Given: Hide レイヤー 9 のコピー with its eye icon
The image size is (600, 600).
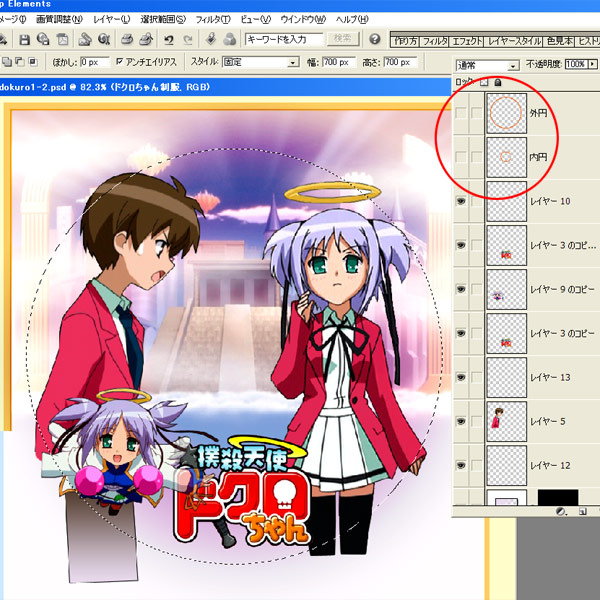Looking at the screenshot, I should click(x=461, y=289).
